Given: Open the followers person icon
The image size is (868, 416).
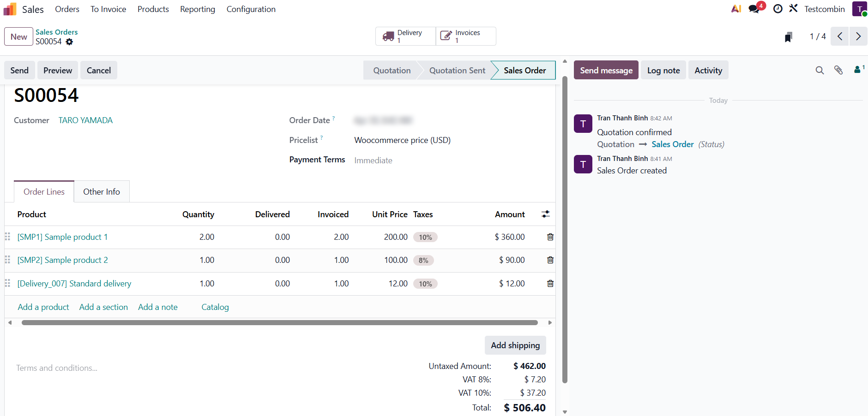Looking at the screenshot, I should 857,70.
